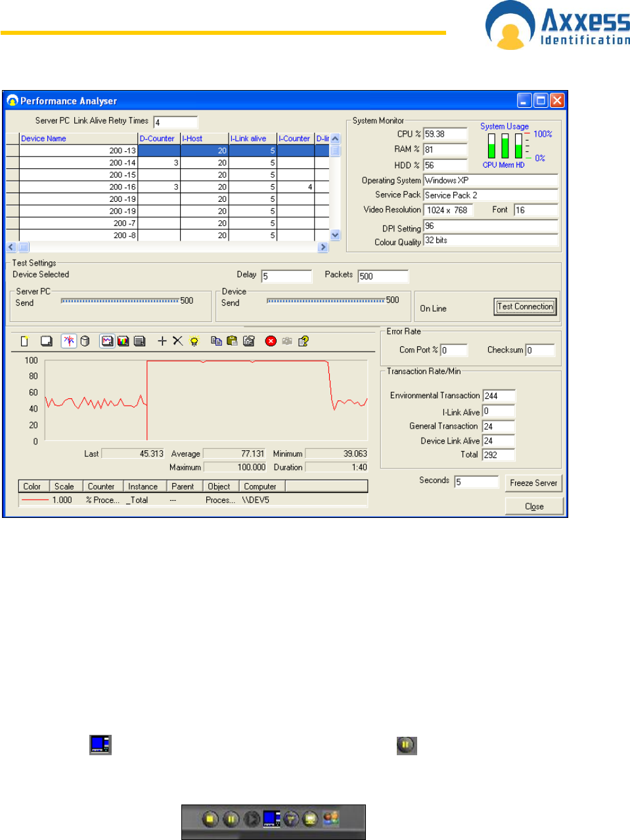
Task: Switch to View Report icon
Action: (x=139, y=341)
